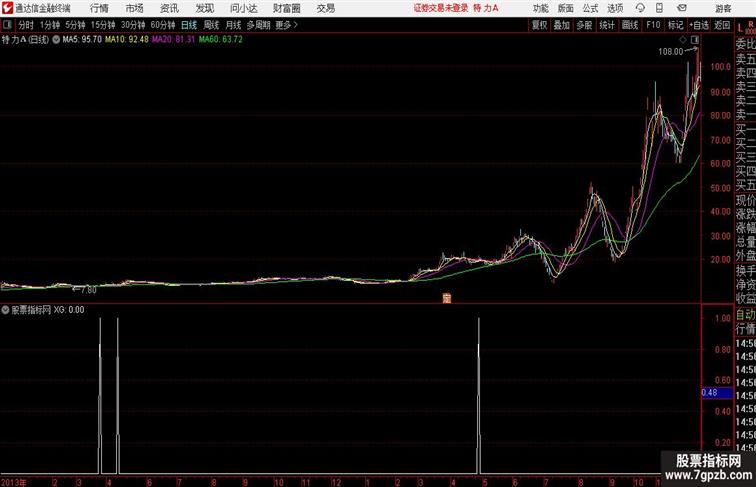Open the 发现 menu

(x=204, y=8)
